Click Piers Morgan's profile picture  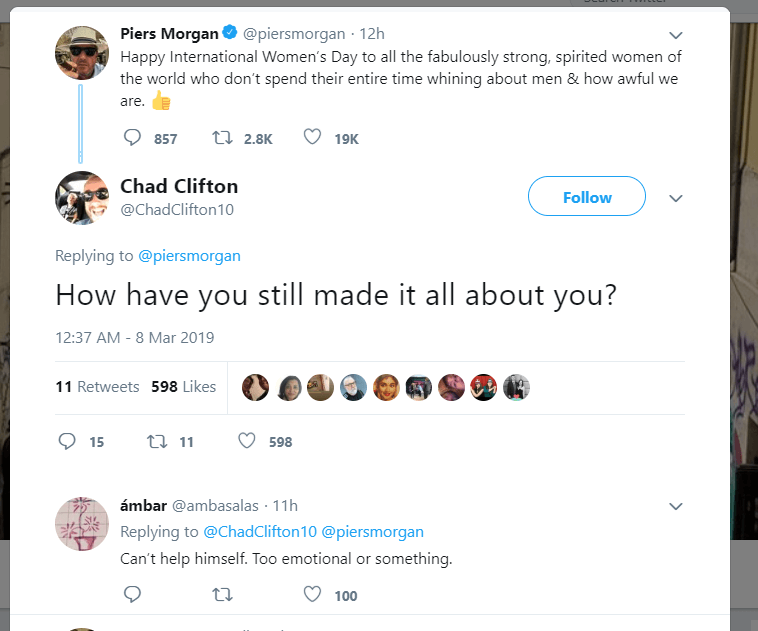(81, 52)
